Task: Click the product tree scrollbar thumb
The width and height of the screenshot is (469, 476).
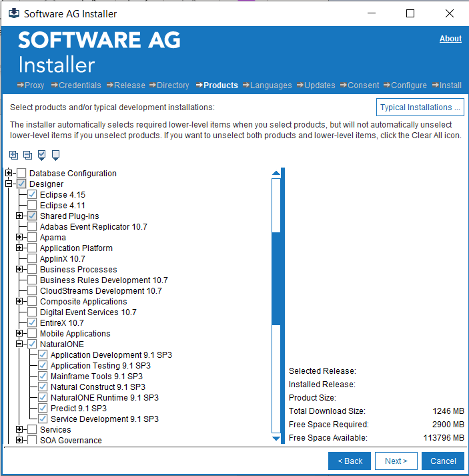Action: coord(276,278)
